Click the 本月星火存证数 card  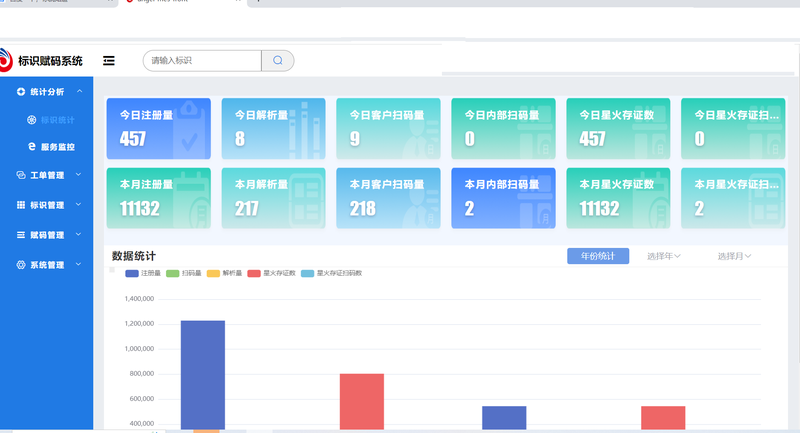(618, 198)
